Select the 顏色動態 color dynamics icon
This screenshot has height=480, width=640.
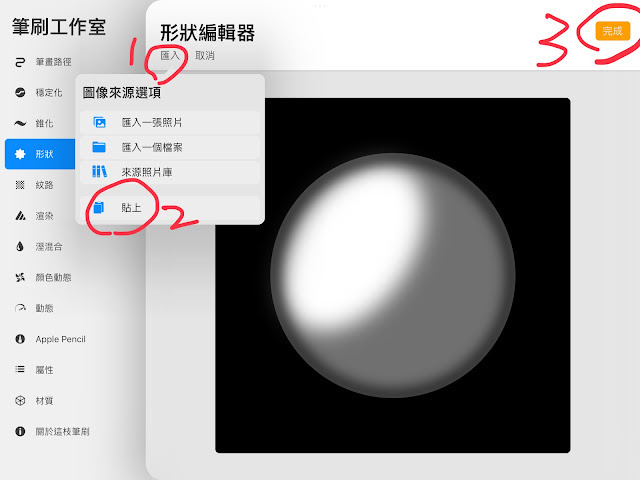point(20,278)
